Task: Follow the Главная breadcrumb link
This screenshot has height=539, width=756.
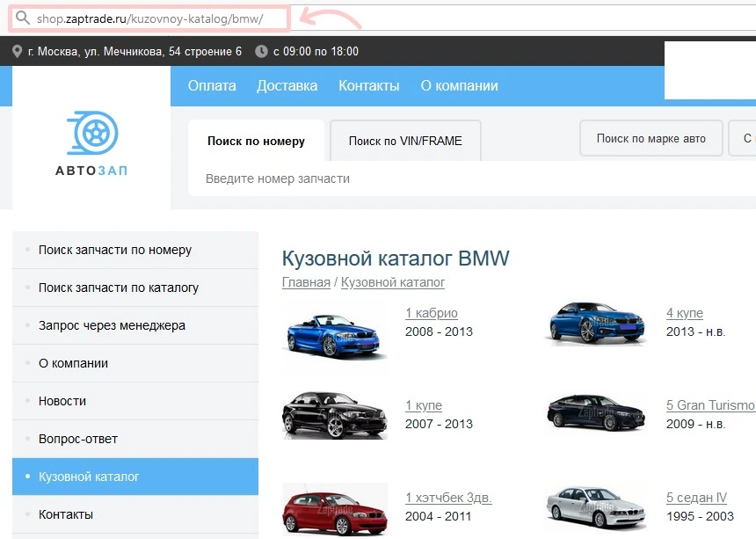Action: tap(306, 282)
